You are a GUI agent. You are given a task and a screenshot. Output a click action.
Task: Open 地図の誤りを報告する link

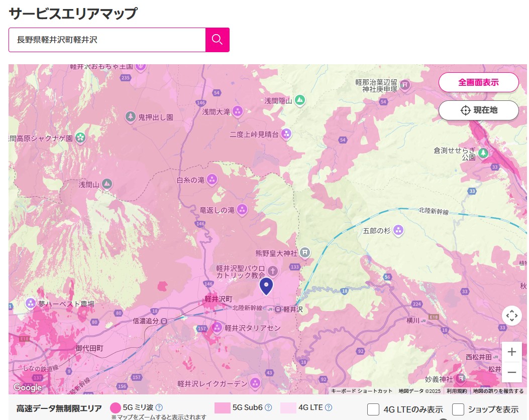[x=498, y=391]
